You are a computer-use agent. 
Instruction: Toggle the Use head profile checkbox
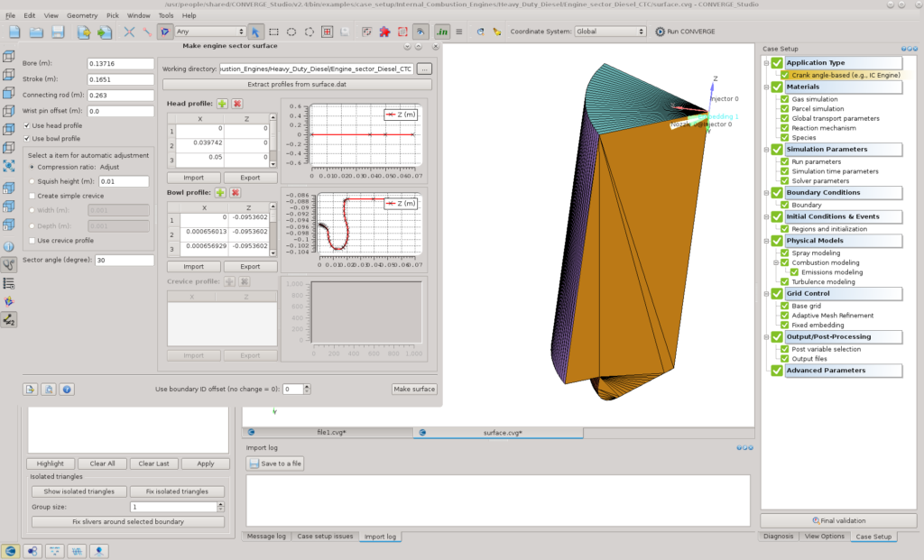(x=26, y=125)
